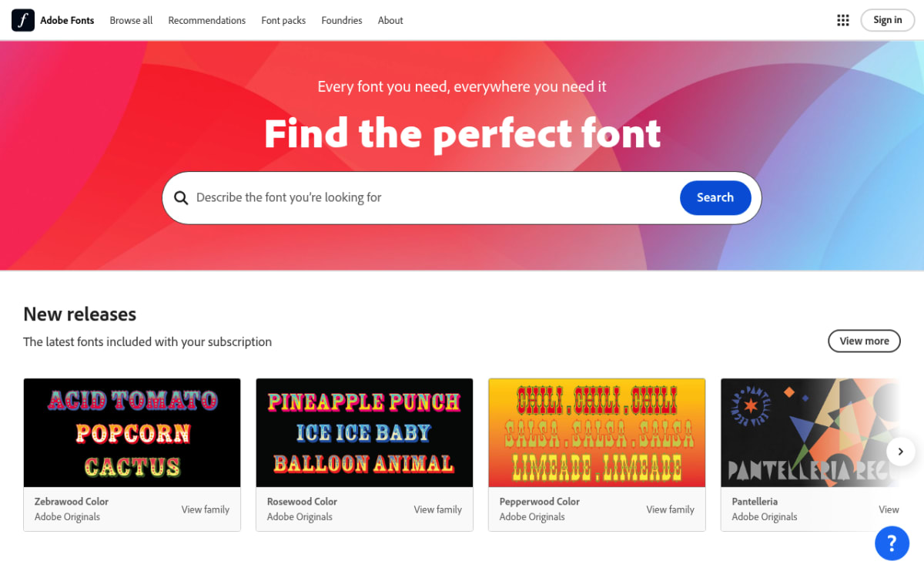Image resolution: width=924 pixels, height=578 pixels.
Task: View family for Rosewood Color
Action: pos(438,509)
